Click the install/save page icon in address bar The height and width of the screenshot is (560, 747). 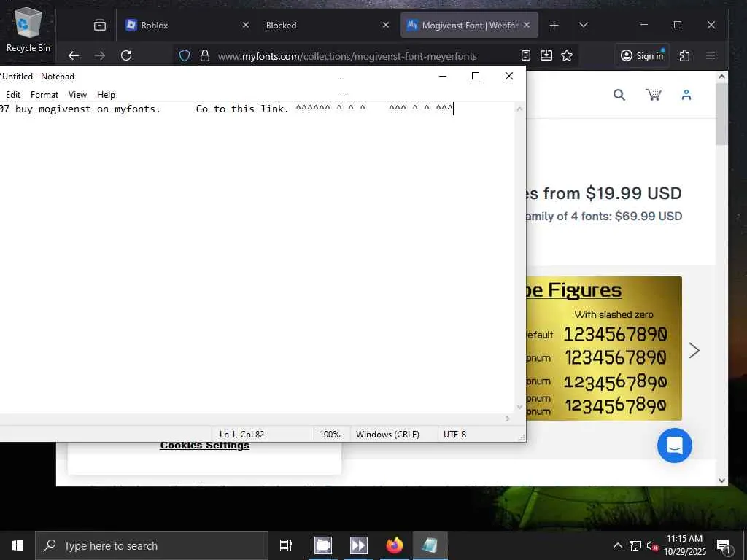tap(546, 55)
